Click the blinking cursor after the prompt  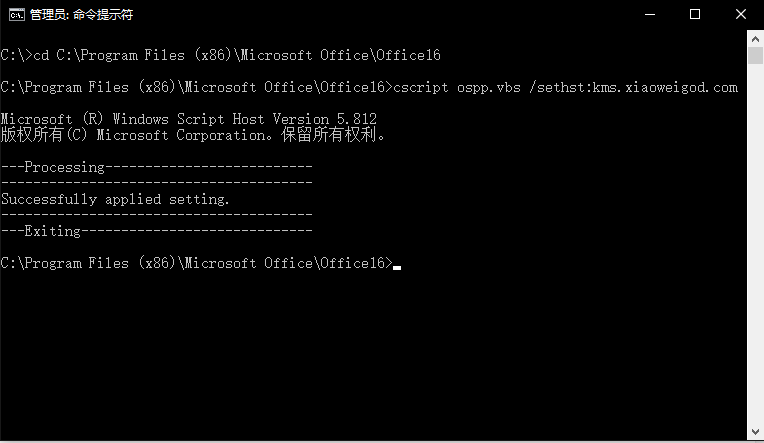point(397,268)
